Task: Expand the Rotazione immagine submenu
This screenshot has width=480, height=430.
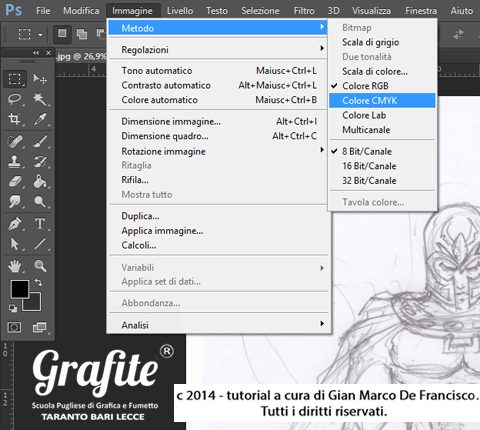Action: pos(218,151)
